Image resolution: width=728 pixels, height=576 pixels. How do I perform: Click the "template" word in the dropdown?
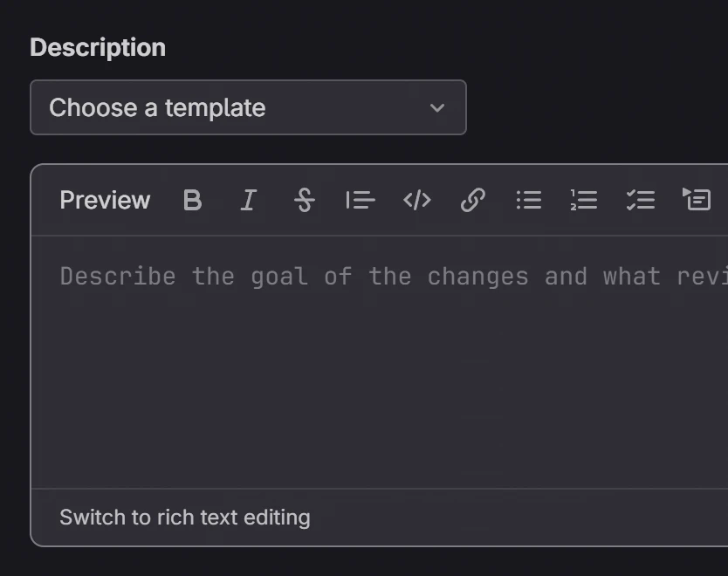tap(215, 108)
